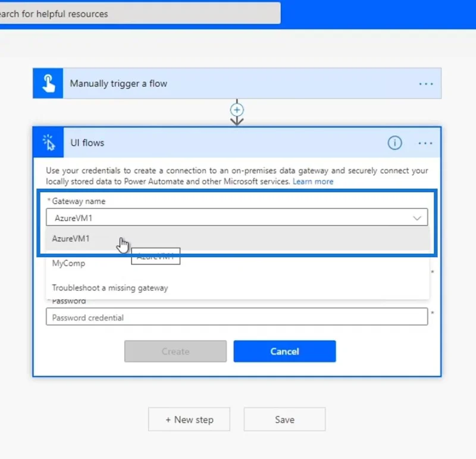
Task: Click the Manually trigger a flow title
Action: click(118, 83)
